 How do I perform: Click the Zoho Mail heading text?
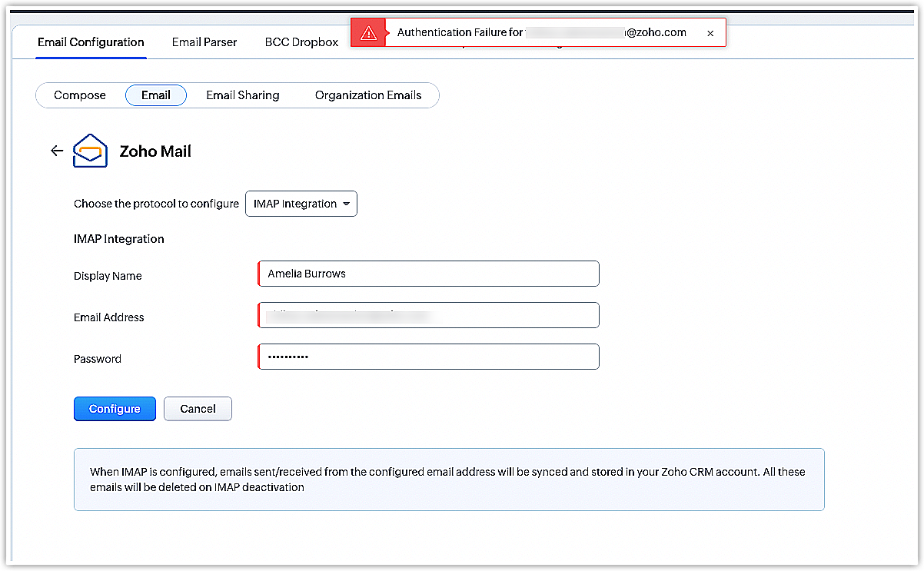point(155,151)
